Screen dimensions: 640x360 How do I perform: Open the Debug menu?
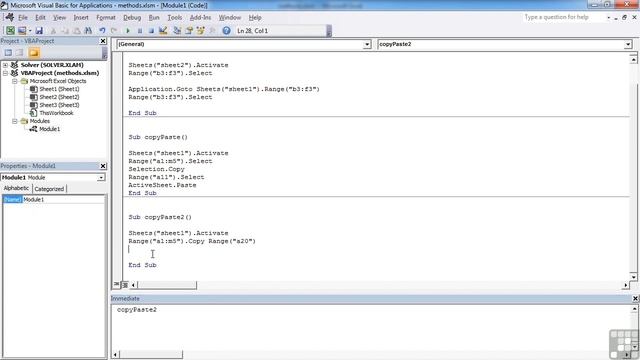(x=132, y=18)
